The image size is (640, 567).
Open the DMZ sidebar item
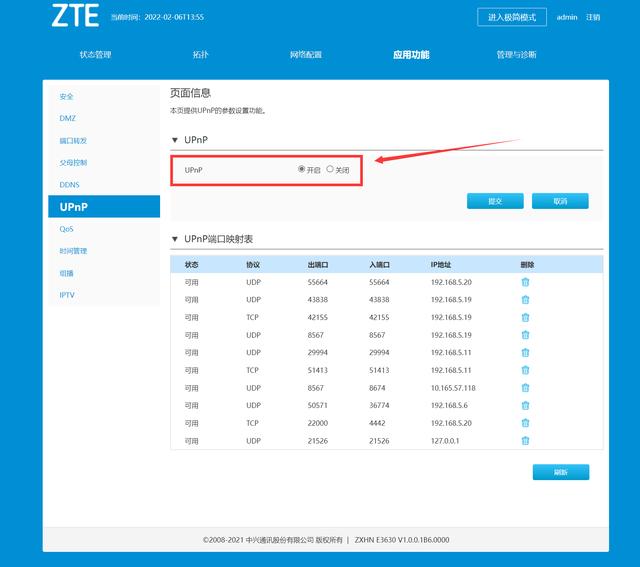click(x=67, y=118)
